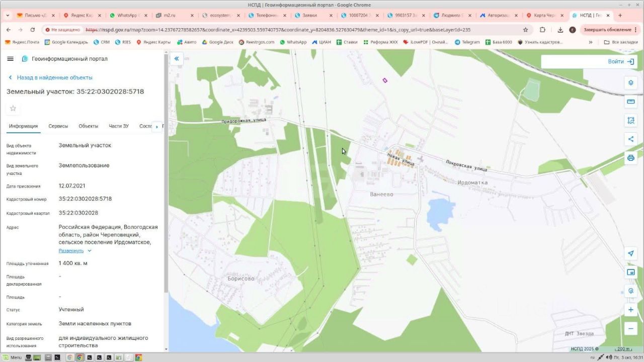Viewport: 644px width, 362px height.
Task: Zoom in on the map
Action: click(630, 310)
